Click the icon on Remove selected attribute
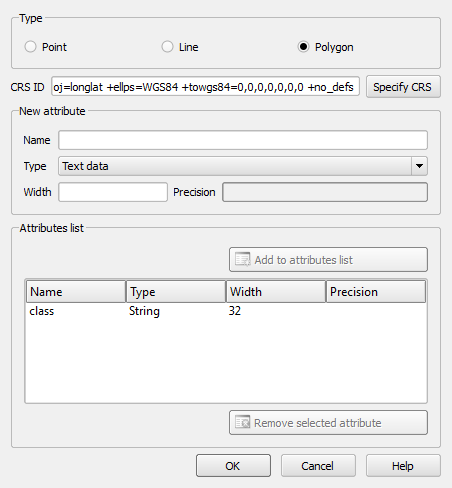 [242, 422]
